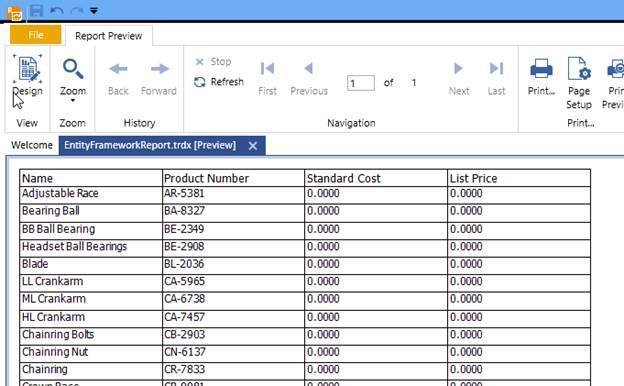The height and width of the screenshot is (386, 624).
Task: Click the current page number field
Action: tap(361, 83)
